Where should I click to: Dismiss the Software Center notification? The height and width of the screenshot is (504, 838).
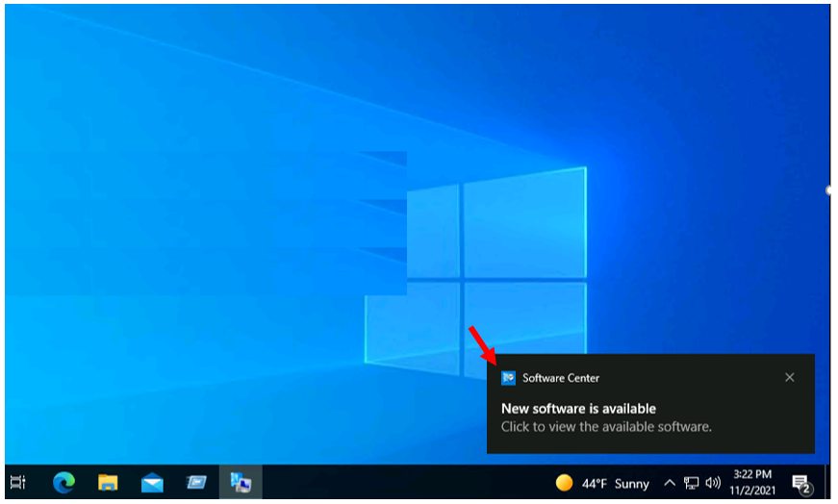[x=790, y=378]
